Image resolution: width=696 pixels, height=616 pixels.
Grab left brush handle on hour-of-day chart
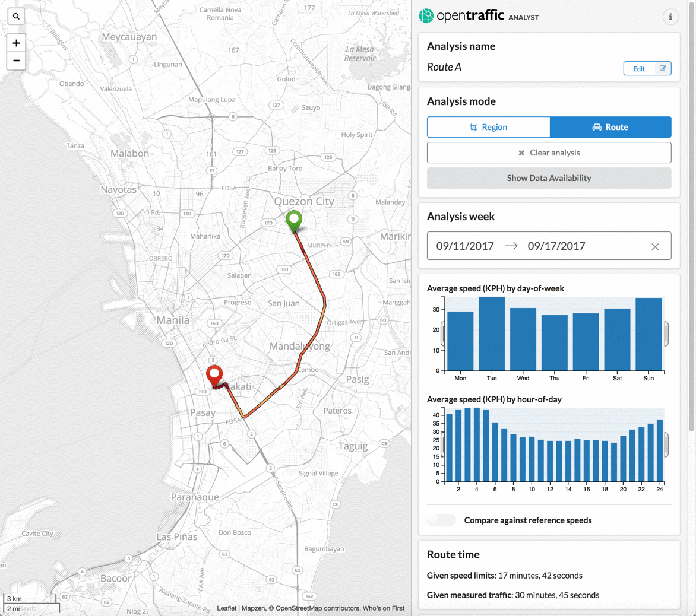pyautogui.click(x=443, y=444)
